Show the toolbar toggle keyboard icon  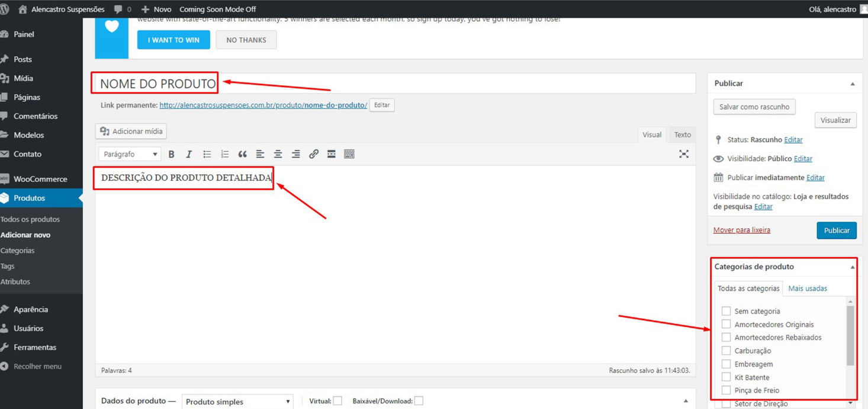click(349, 154)
